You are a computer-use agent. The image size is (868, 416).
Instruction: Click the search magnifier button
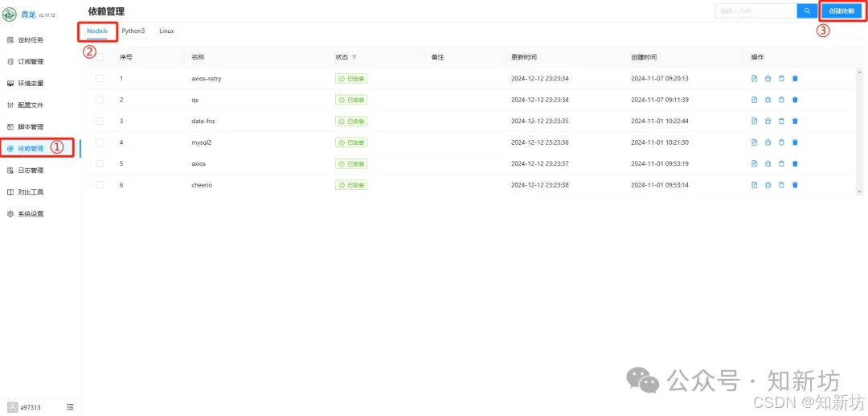click(x=807, y=11)
